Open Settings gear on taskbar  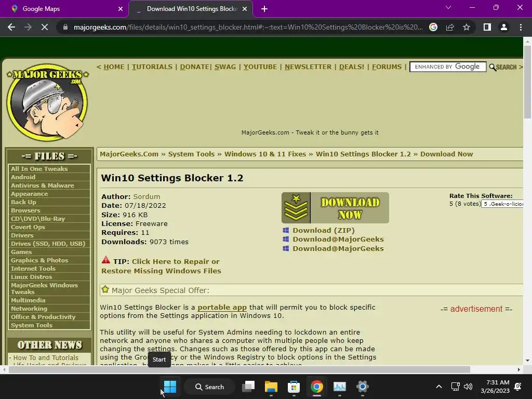pos(362,387)
